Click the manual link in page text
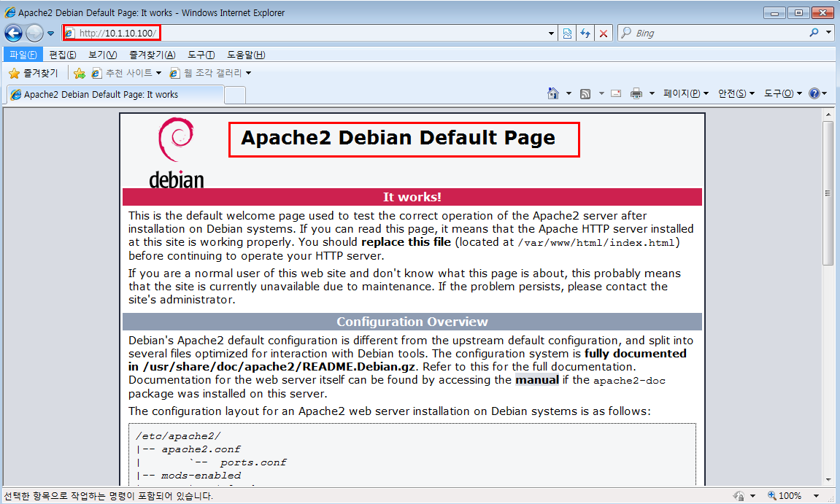Viewport: 840px width, 504px height. point(537,380)
